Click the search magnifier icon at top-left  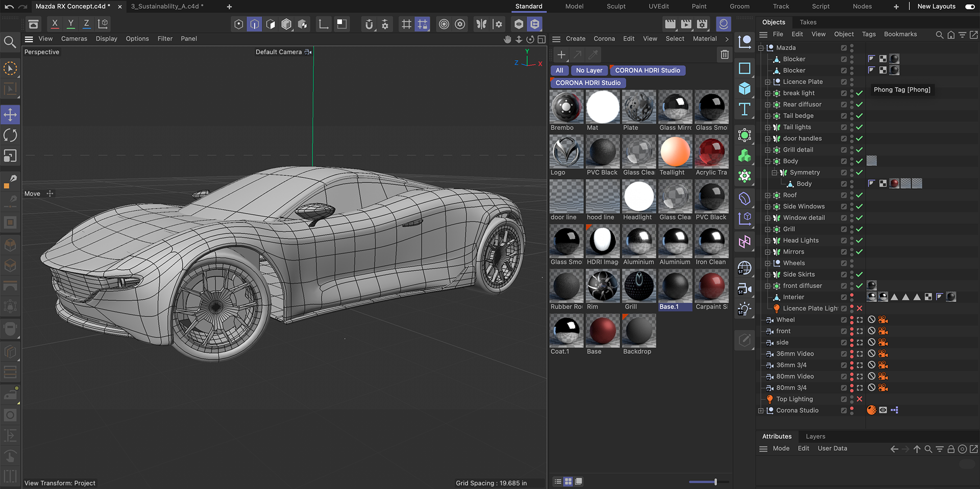click(x=10, y=42)
